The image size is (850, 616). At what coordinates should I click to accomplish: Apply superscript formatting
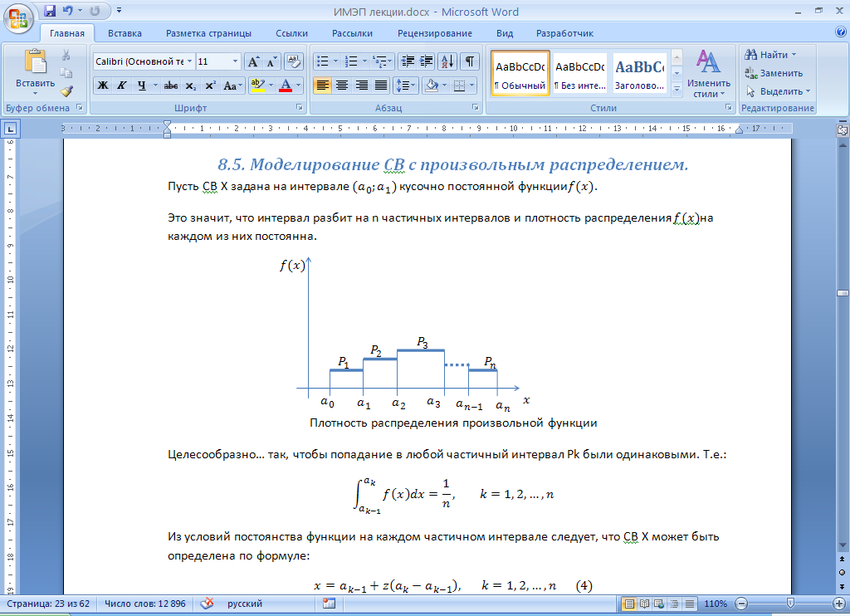click(x=210, y=86)
